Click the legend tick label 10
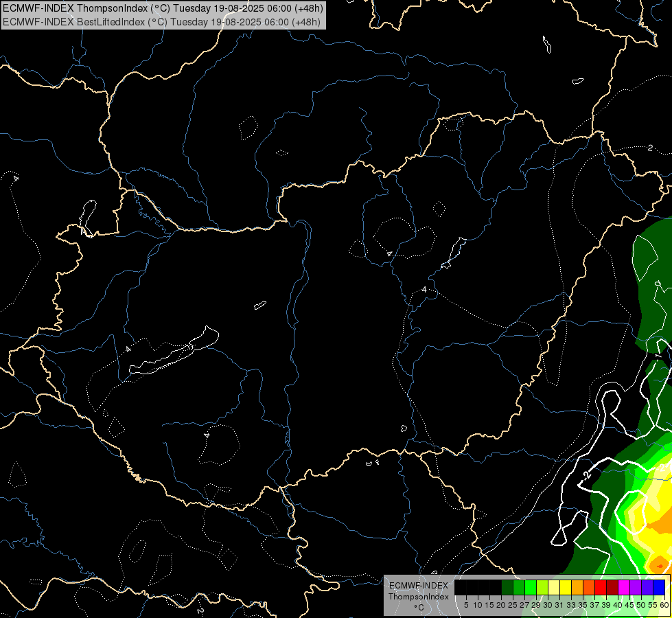Image resolution: width=672 pixels, height=618 pixels. pyautogui.click(x=478, y=605)
